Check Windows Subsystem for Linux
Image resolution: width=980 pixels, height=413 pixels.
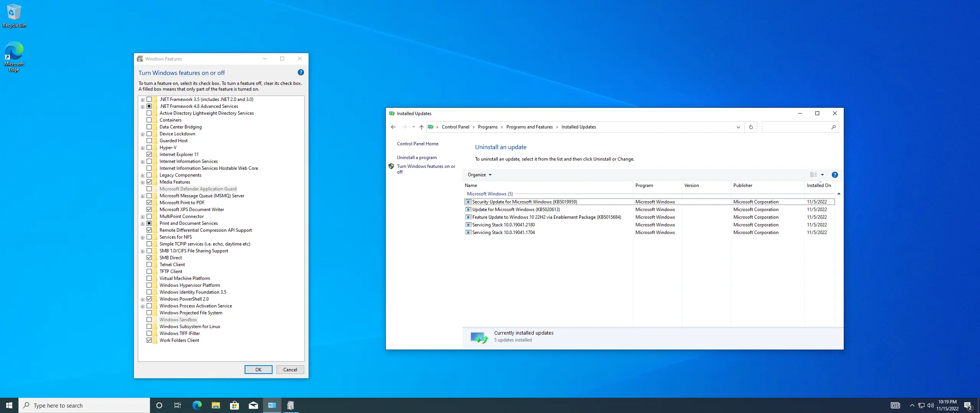pos(149,327)
